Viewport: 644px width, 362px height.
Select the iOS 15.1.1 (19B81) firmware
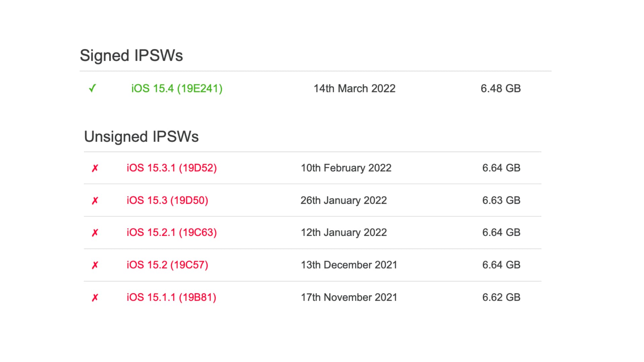click(171, 297)
